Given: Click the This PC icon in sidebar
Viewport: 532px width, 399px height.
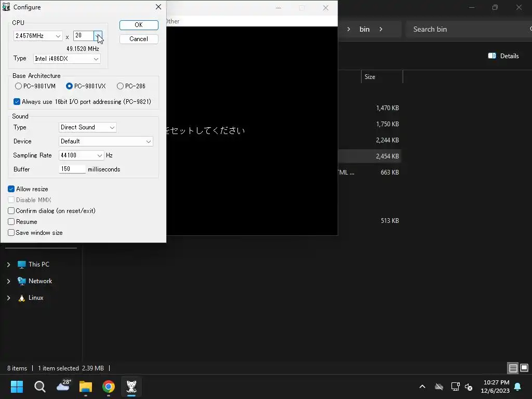Looking at the screenshot, I should click(x=22, y=264).
